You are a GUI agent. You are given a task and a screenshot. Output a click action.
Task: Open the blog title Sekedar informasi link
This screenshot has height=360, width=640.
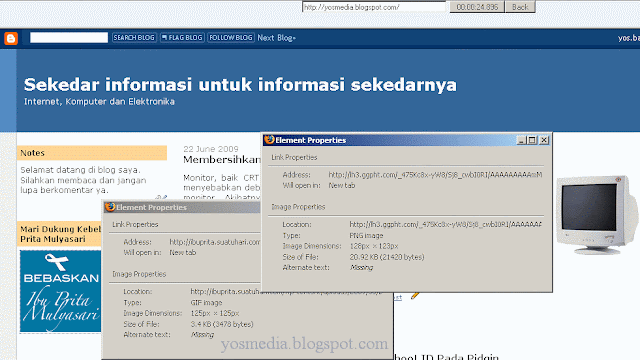click(x=240, y=84)
